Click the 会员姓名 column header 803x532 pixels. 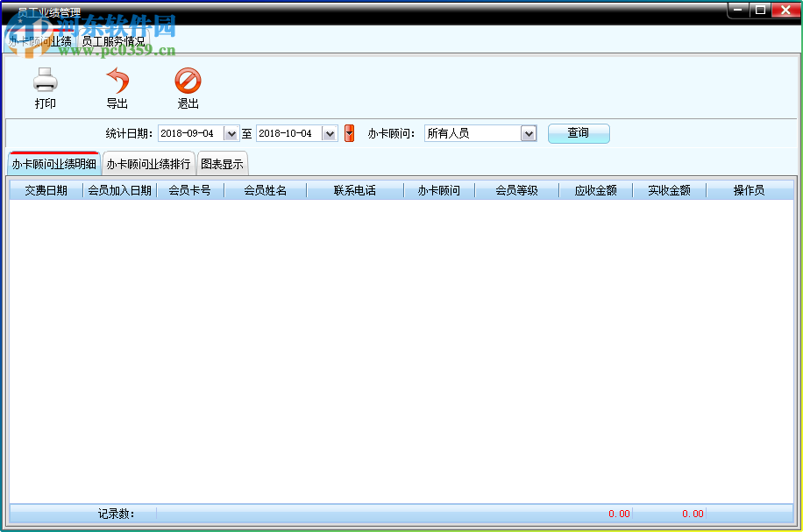pyautogui.click(x=264, y=190)
